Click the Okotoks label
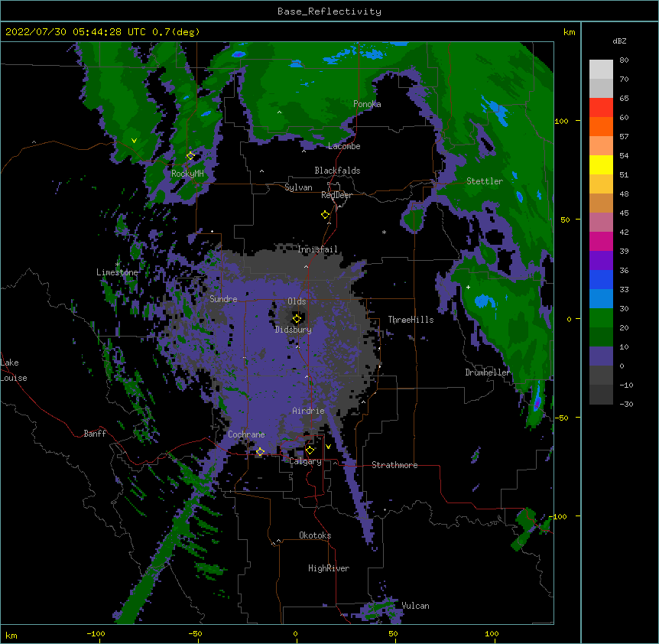This screenshot has width=659, height=644. click(x=315, y=535)
